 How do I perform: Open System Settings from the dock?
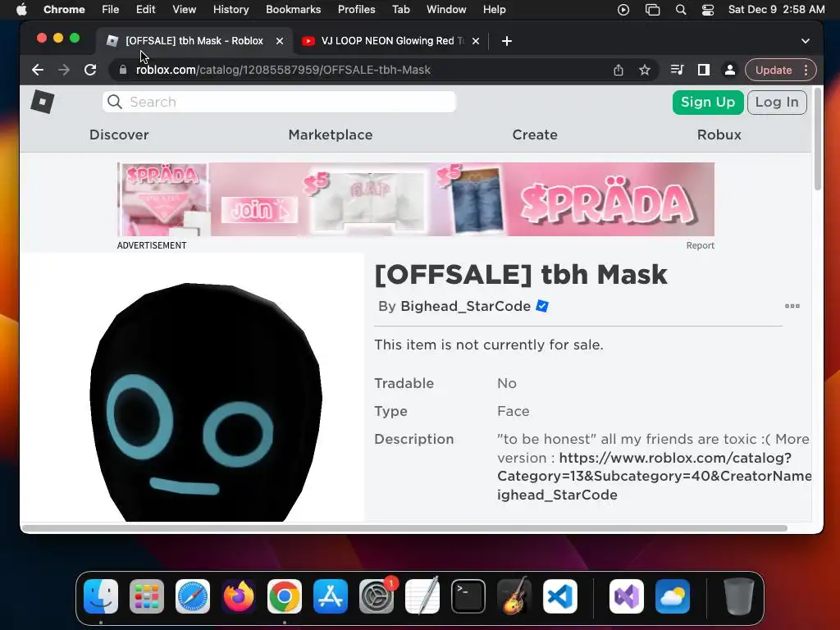(x=376, y=596)
